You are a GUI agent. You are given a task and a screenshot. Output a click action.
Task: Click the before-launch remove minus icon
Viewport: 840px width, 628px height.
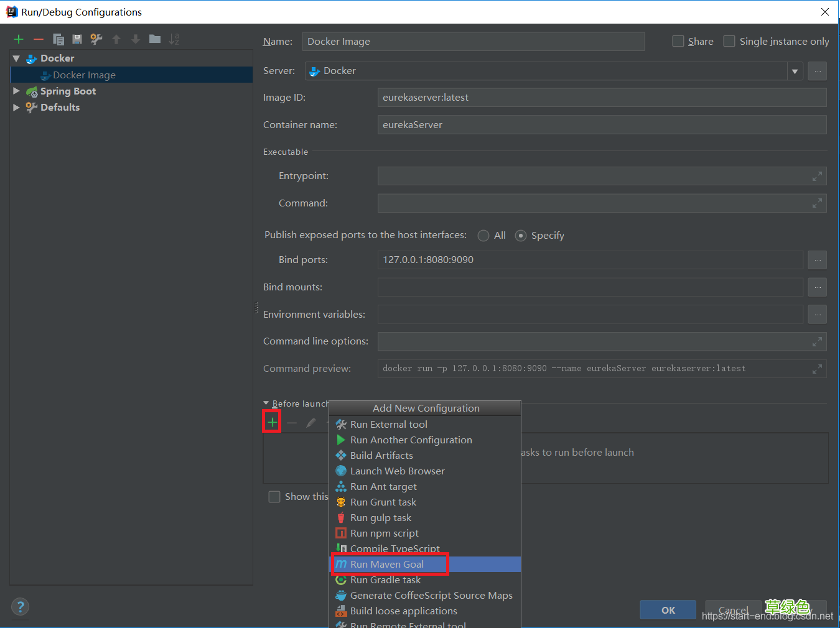(292, 423)
